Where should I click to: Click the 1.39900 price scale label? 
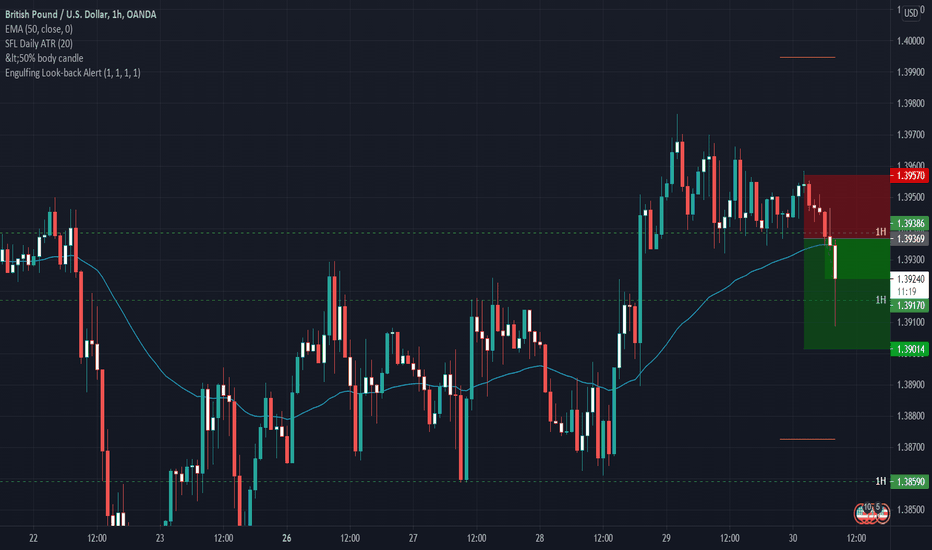(x=911, y=72)
